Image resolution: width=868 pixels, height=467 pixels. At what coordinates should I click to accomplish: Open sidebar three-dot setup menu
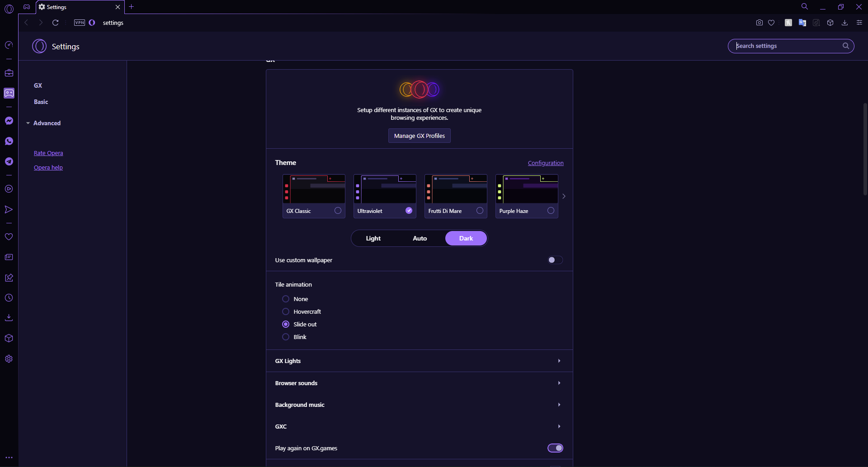tap(9, 458)
